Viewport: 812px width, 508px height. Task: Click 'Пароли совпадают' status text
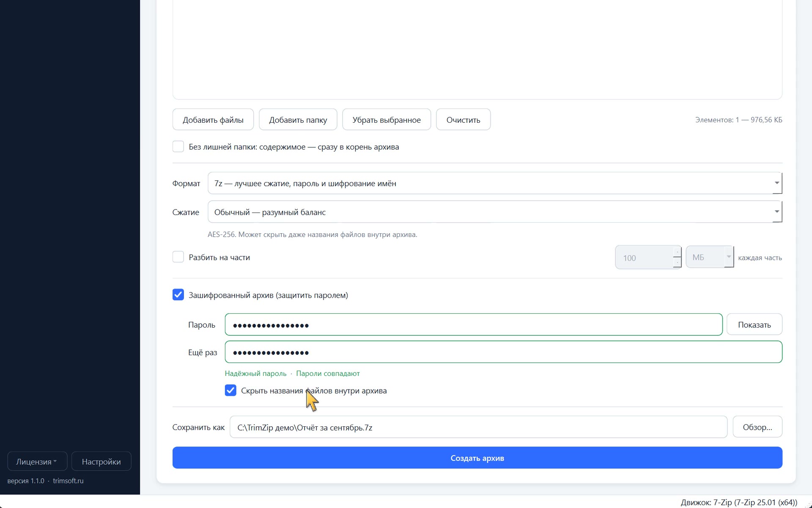coord(328,373)
